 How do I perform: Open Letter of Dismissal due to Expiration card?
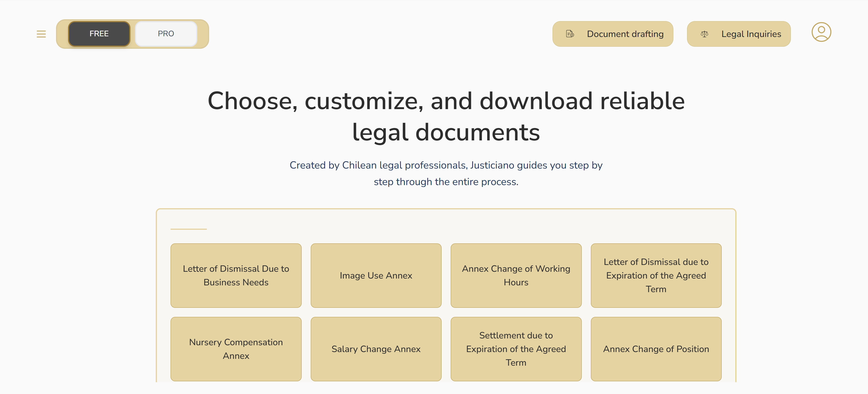point(656,275)
